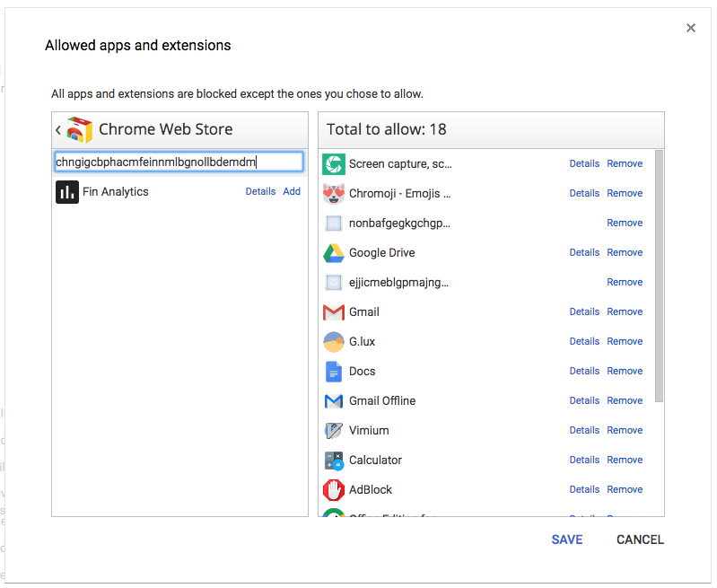Open Details for G.lux
The width and height of the screenshot is (717, 588).
(584, 341)
